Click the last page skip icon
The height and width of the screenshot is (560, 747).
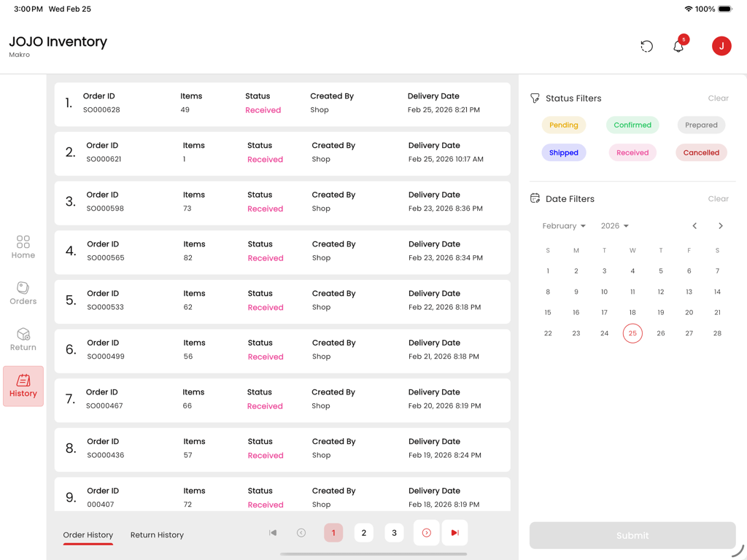click(454, 532)
